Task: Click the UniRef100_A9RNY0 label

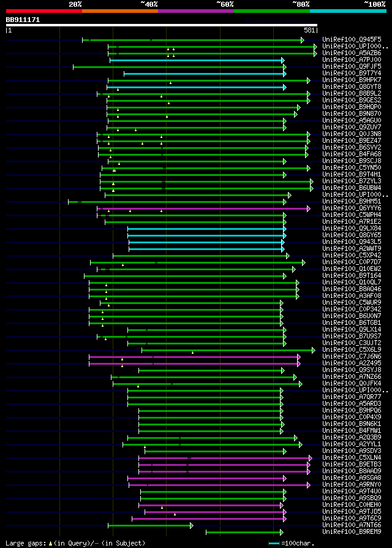Action: (x=352, y=484)
